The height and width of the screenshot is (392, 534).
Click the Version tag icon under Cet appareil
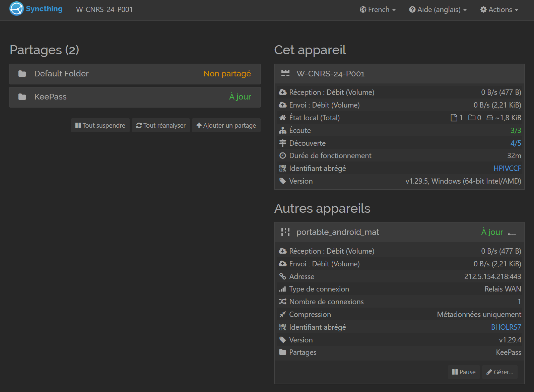[x=283, y=181]
